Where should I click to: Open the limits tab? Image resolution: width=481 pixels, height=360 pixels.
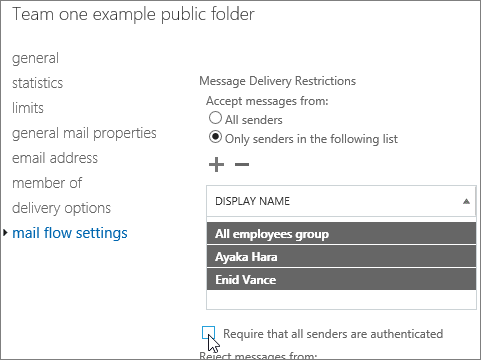tap(28, 108)
